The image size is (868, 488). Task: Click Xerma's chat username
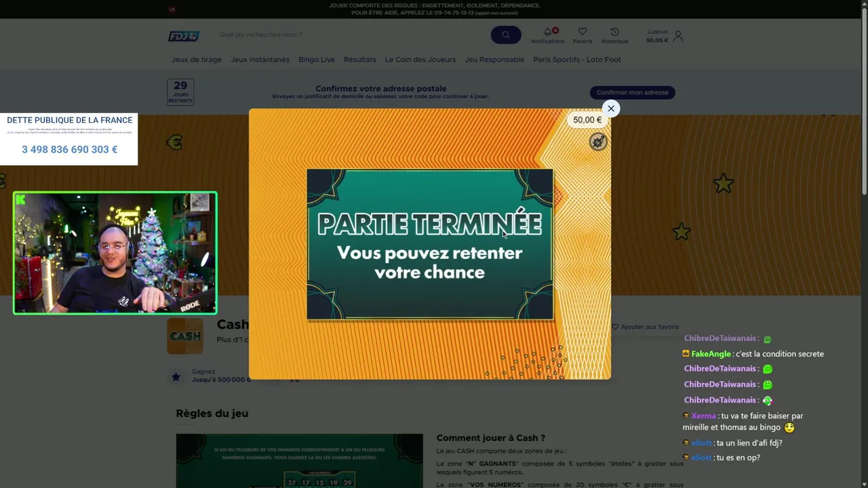(703, 416)
